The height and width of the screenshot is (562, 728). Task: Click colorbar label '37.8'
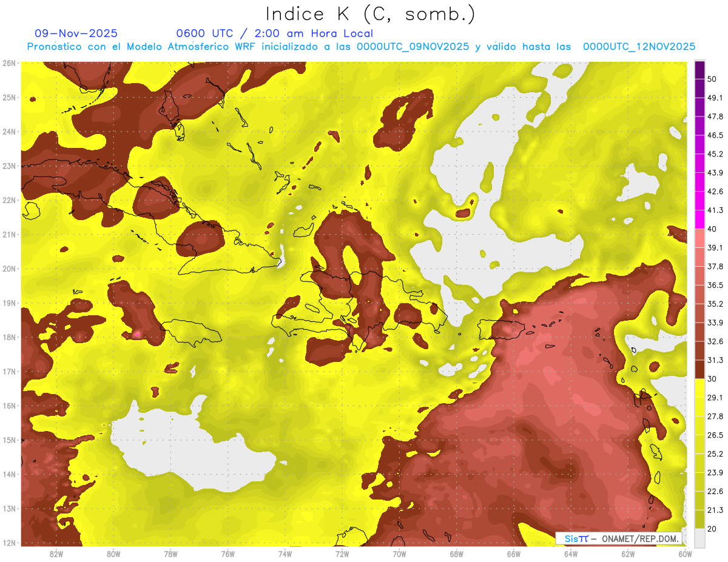click(715, 266)
